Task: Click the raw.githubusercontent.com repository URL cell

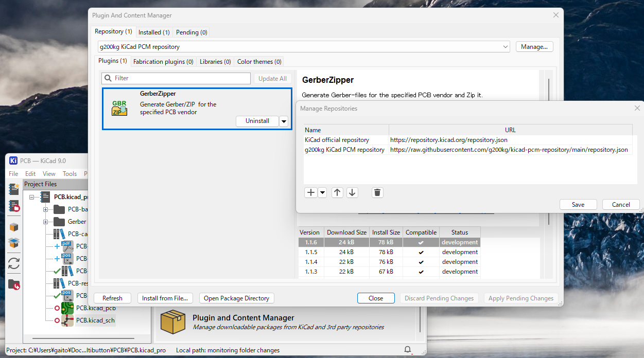Action: coord(509,150)
